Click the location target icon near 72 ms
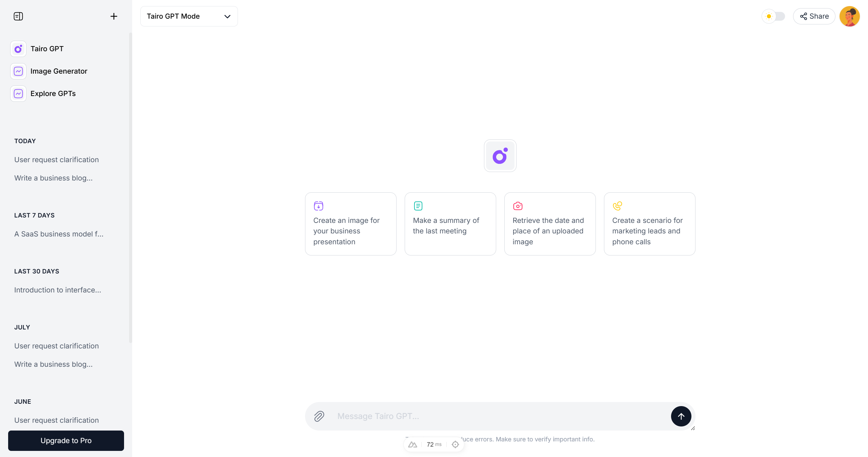Viewport: 868px width, 457px height. [x=455, y=444]
